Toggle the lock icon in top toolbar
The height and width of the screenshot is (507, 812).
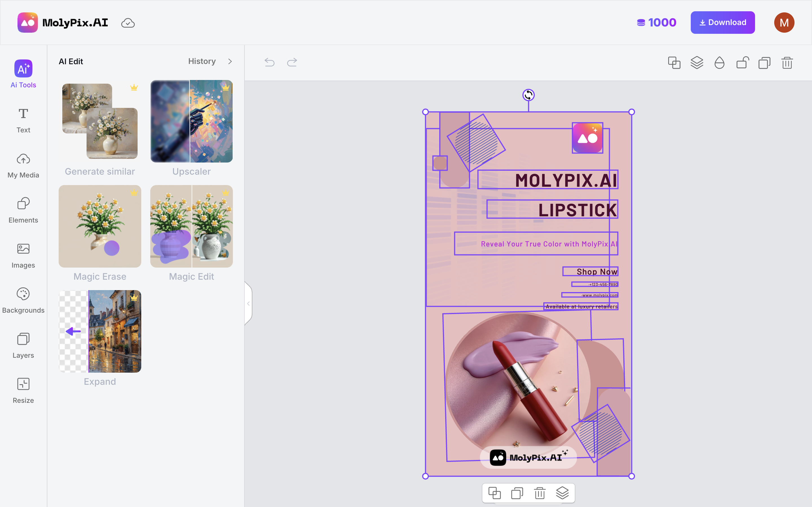742,63
